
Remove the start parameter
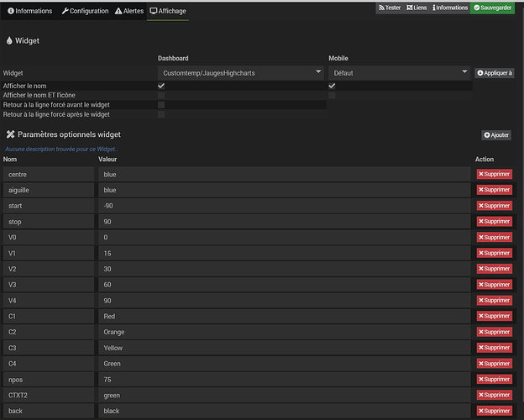(x=495, y=206)
